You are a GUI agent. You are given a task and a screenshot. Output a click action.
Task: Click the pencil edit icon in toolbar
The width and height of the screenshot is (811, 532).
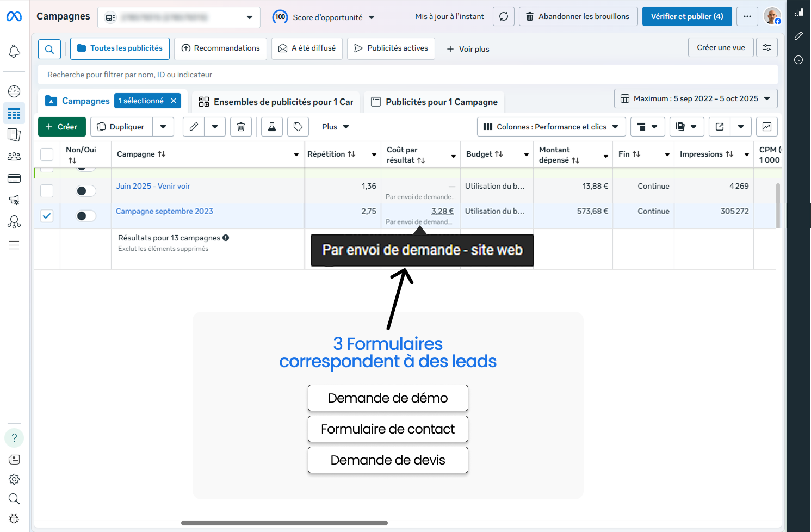194,127
